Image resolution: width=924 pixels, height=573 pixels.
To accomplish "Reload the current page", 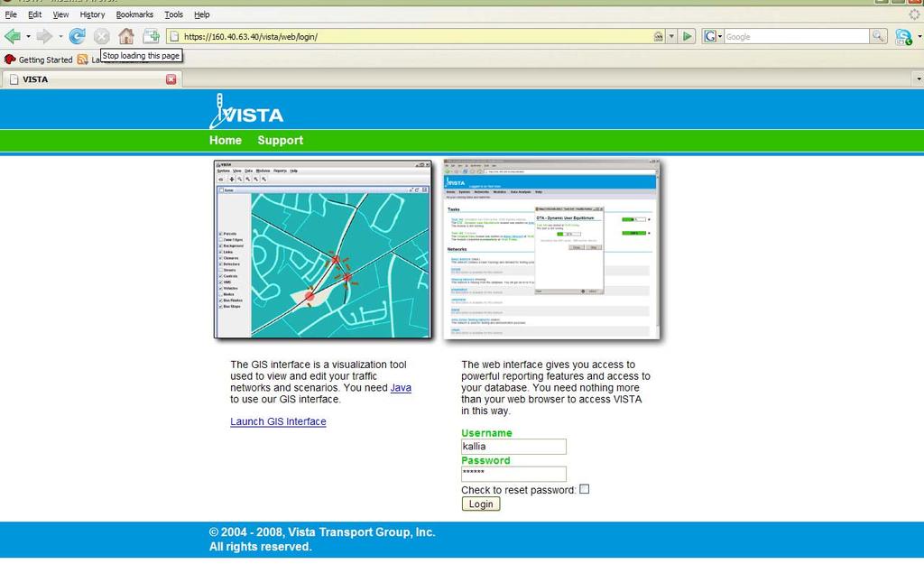I will pyautogui.click(x=78, y=37).
